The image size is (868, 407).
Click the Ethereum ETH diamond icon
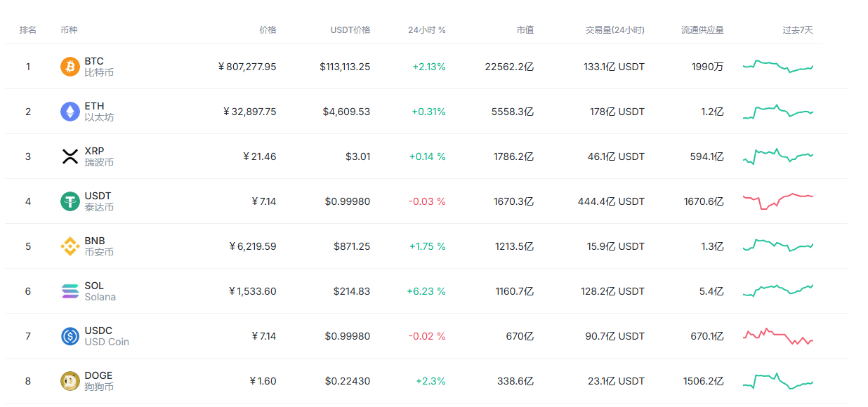[70, 112]
